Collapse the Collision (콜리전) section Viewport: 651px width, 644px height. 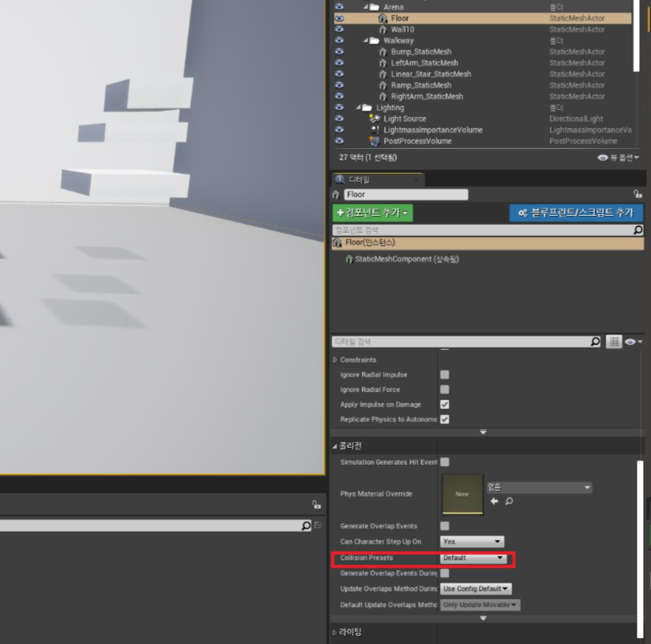click(335, 446)
